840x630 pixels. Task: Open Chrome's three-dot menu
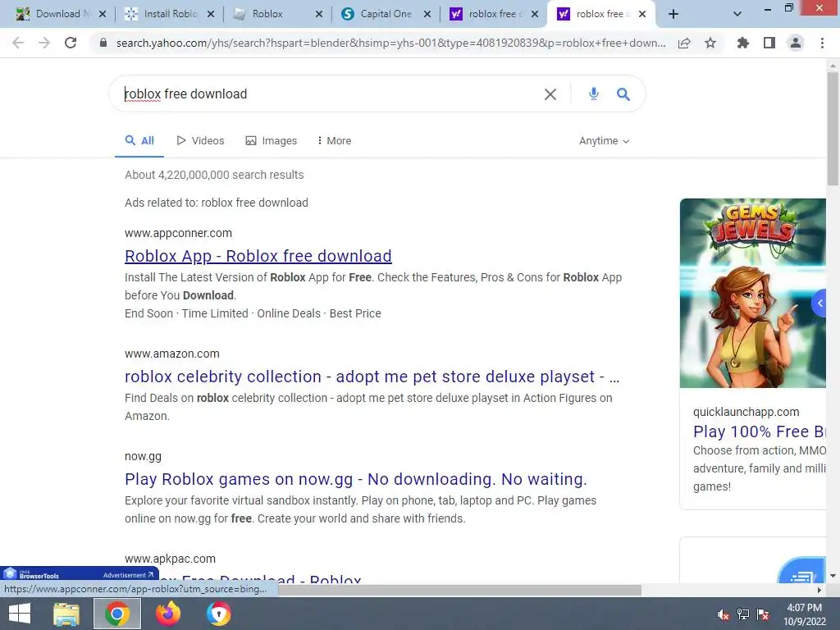[822, 43]
